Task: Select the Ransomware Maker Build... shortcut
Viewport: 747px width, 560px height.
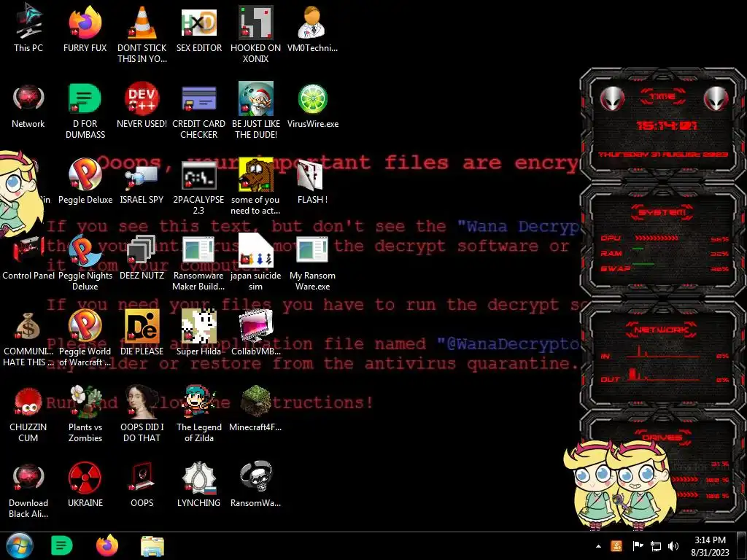Action: 198,262
